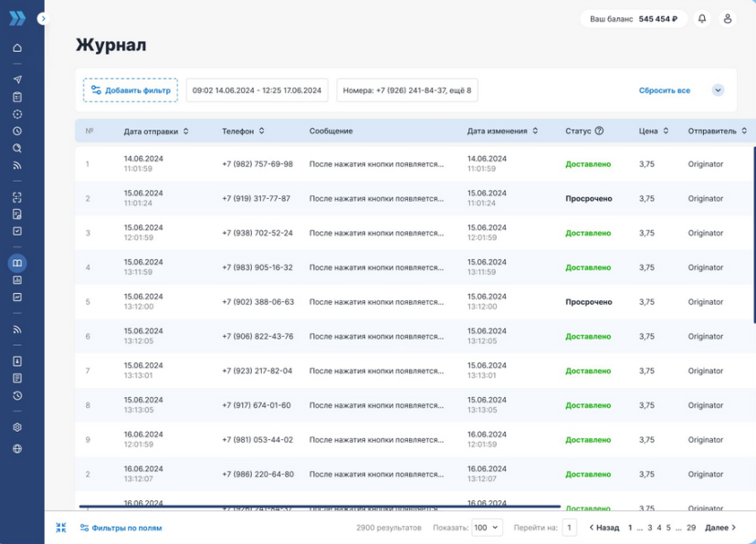
Task: Open the globe language icon in sidebar
Action: [17, 449]
